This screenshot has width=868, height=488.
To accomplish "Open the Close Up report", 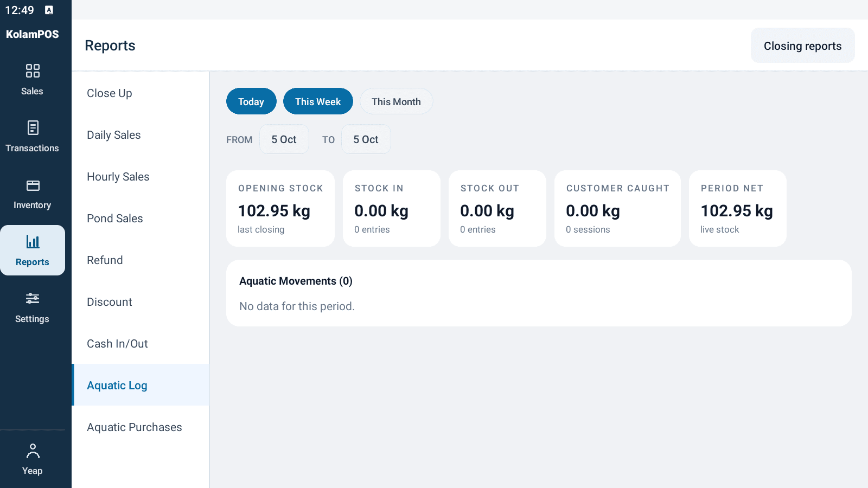I will (141, 93).
